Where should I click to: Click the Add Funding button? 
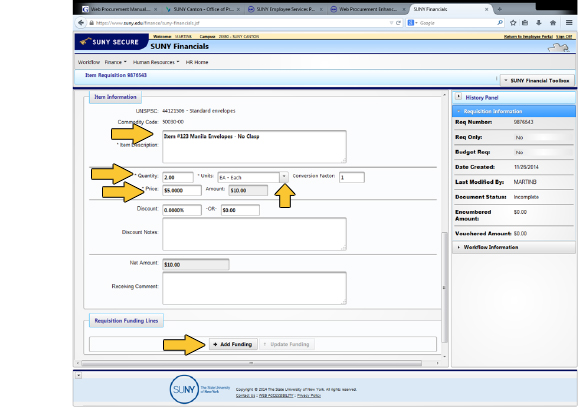(x=233, y=344)
